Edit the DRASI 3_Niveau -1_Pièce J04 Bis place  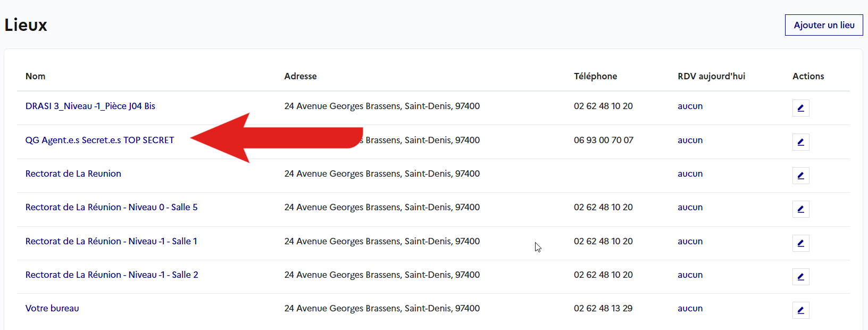click(x=800, y=108)
